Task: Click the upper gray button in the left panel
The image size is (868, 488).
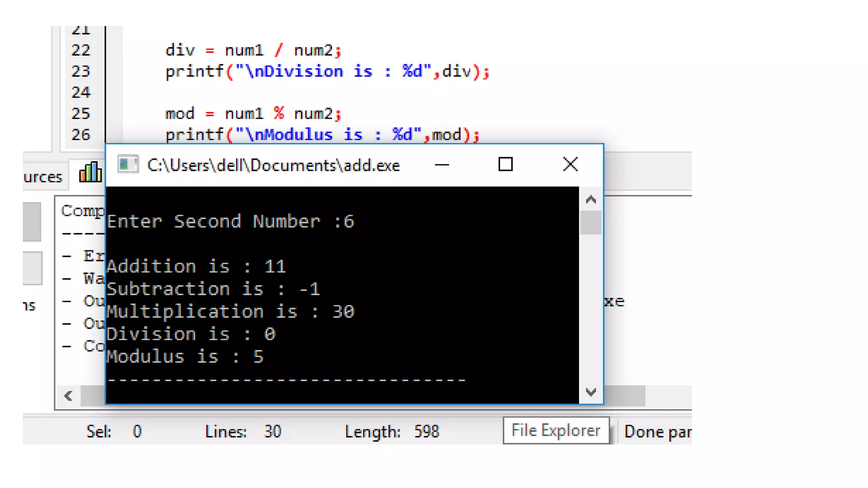Action: click(32, 222)
